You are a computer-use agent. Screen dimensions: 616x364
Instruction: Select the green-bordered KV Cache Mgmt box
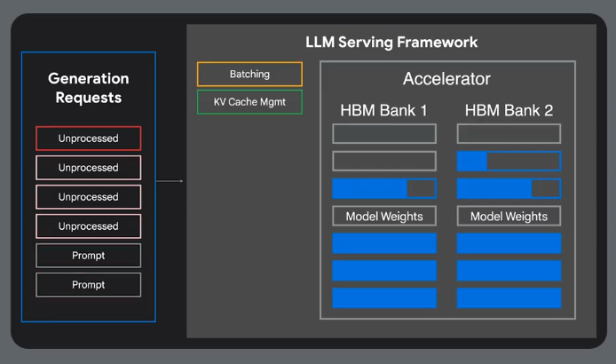(249, 102)
